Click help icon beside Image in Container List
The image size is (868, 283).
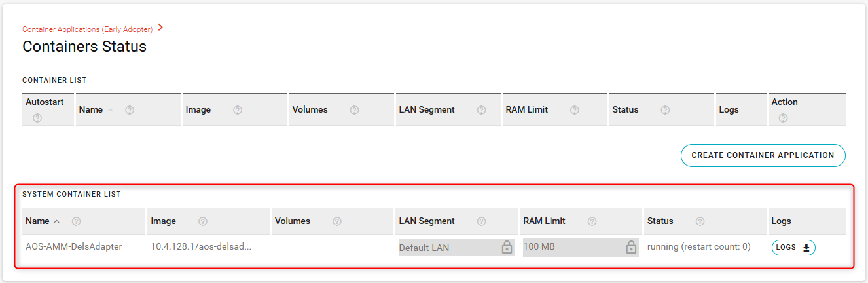point(238,110)
